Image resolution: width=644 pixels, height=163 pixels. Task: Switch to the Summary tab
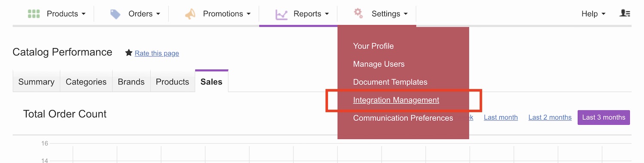(x=36, y=82)
